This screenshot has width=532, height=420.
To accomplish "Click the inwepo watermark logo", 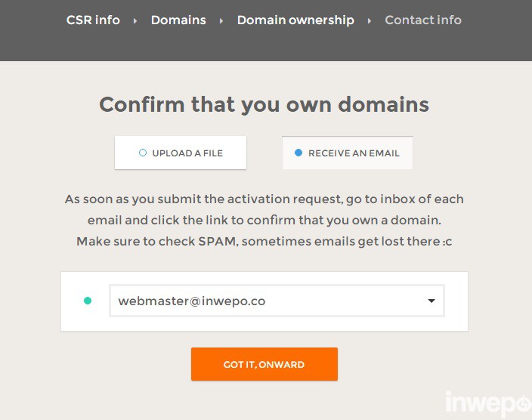I will point(487,403).
